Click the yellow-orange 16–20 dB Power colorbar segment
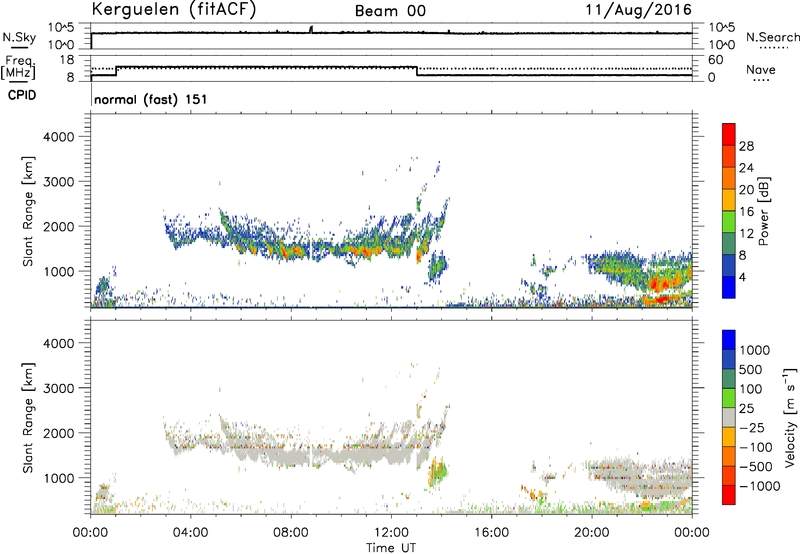Screen dimensions: 800x554 [729, 199]
